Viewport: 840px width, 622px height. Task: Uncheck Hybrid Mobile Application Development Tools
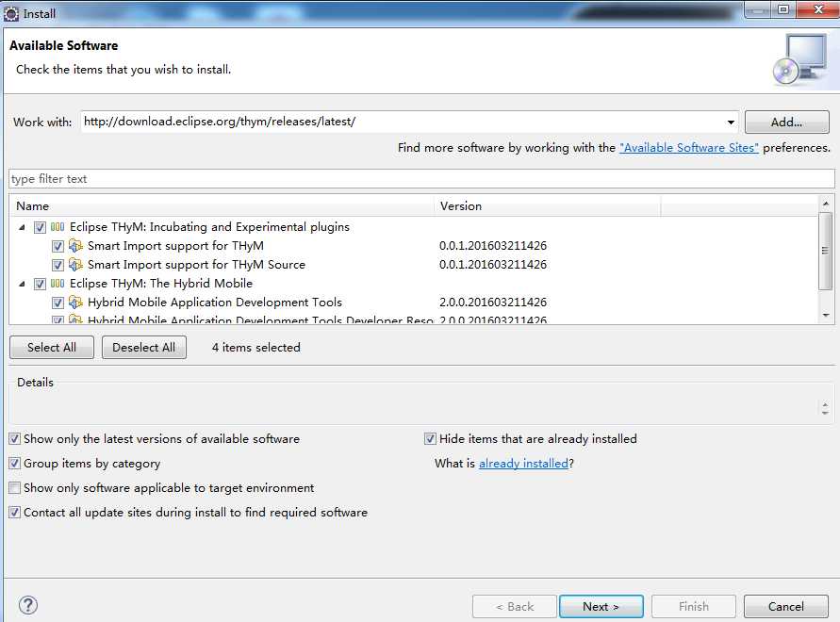point(58,303)
